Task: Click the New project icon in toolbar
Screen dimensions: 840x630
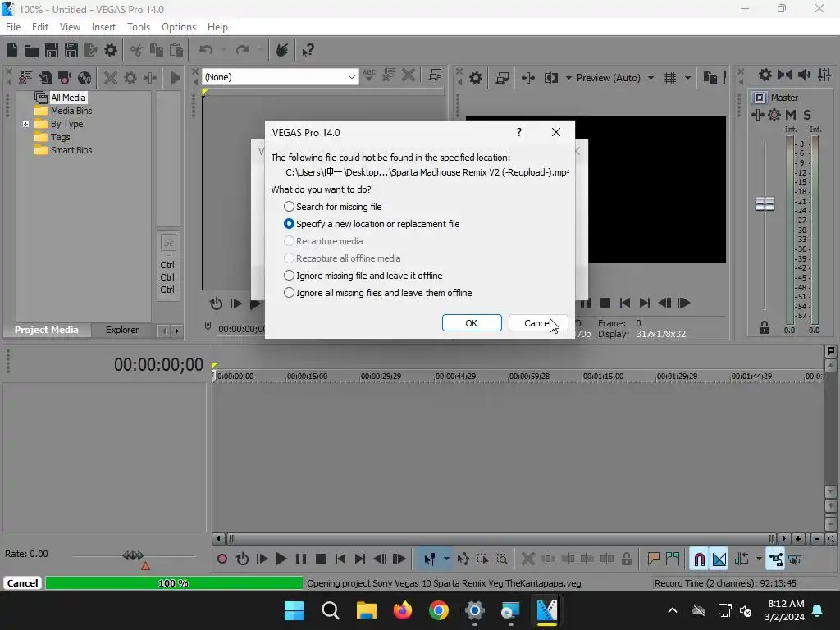Action: point(12,50)
